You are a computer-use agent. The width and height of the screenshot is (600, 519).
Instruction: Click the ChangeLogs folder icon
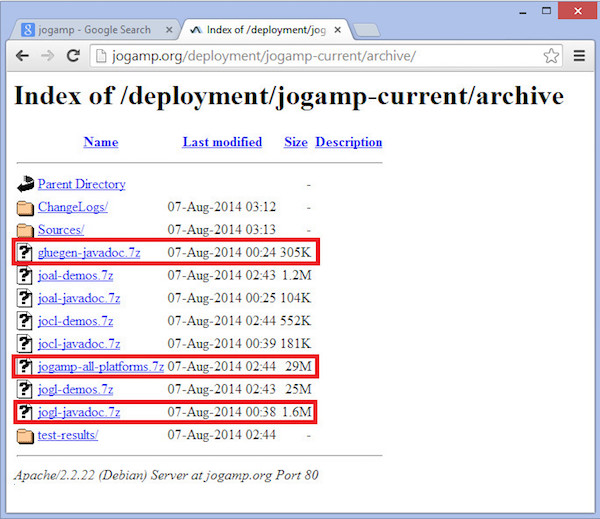[x=25, y=208]
